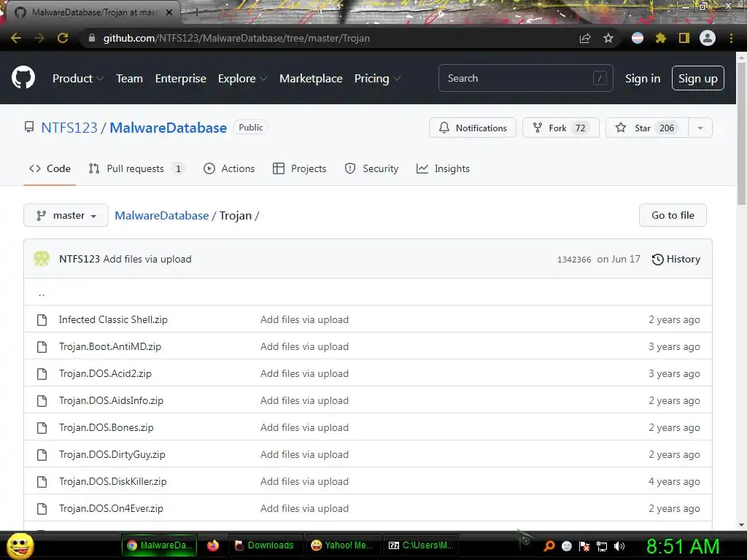Click the browser address bar URL
This screenshot has width=747, height=560.
(x=236, y=38)
